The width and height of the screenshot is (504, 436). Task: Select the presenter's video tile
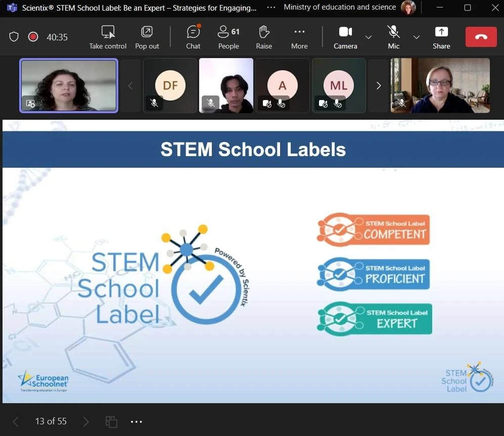68,85
